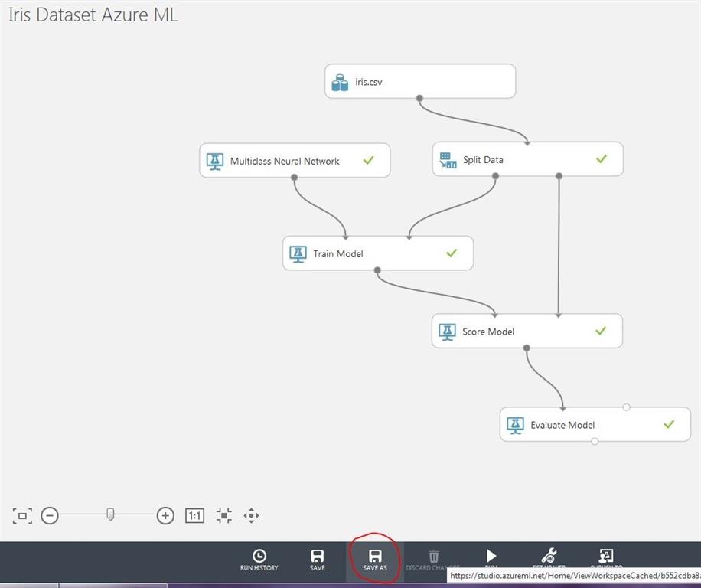Click the zoom out minus button
701x588 pixels.
point(50,515)
